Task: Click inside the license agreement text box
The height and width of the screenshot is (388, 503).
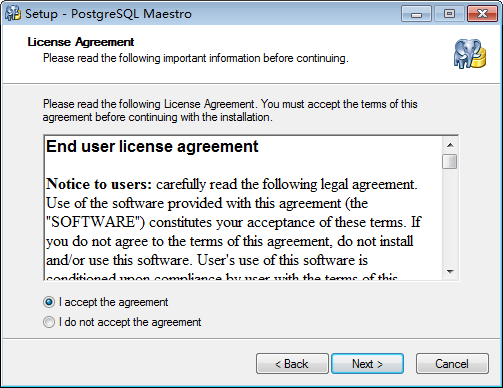Action: (x=243, y=208)
